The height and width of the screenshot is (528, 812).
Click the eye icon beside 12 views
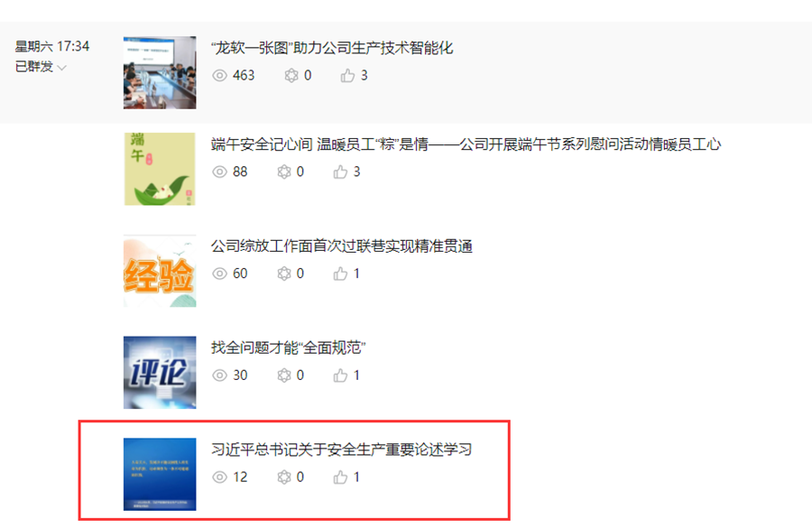coord(219,477)
